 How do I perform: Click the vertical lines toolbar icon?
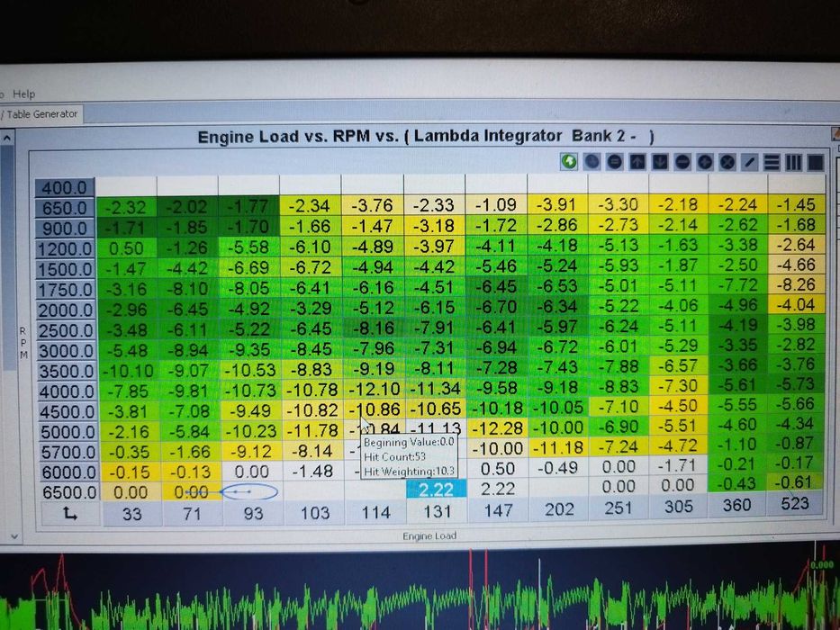[x=793, y=162]
